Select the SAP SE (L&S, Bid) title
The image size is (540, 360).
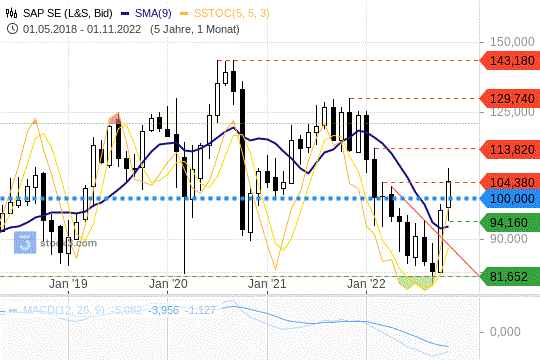click(68, 13)
